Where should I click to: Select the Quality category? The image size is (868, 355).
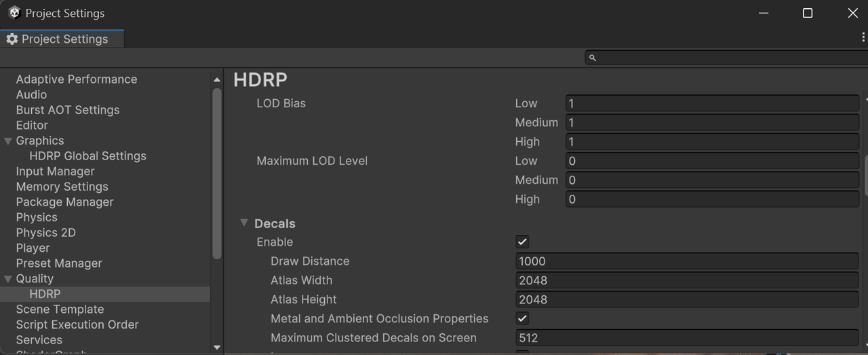pos(35,279)
